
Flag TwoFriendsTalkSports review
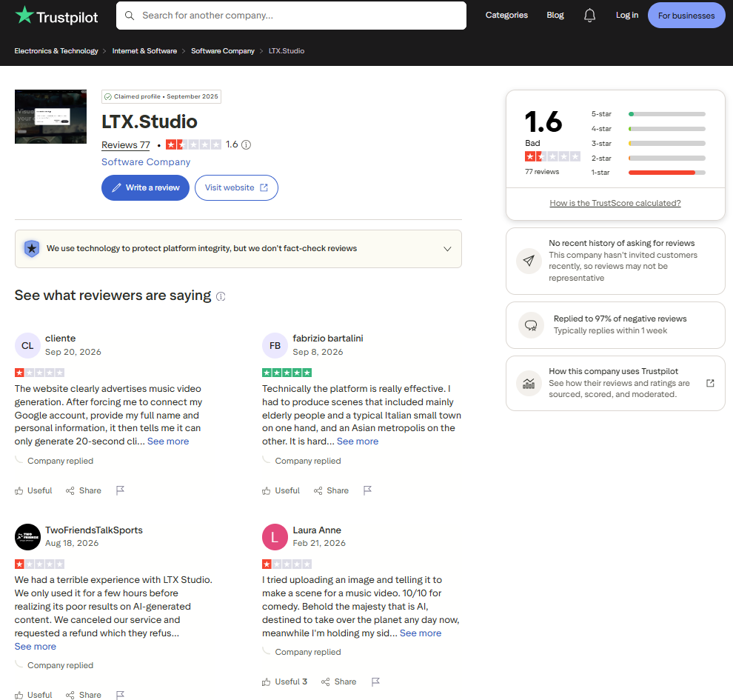coord(120,695)
